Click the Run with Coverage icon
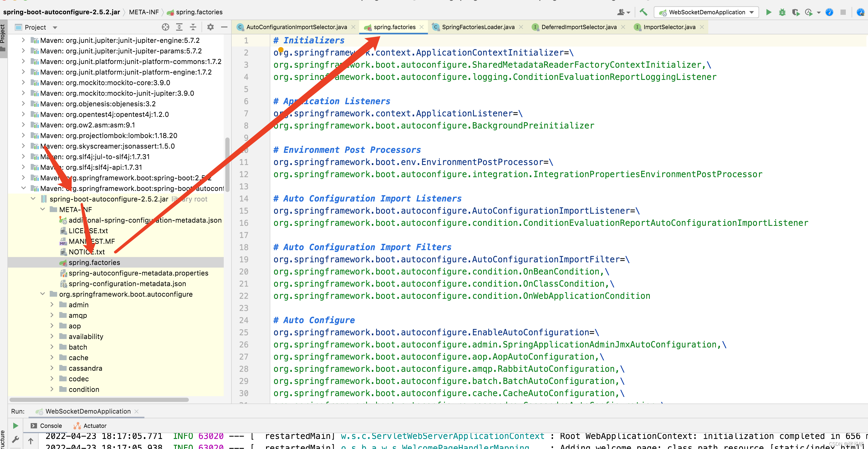The height and width of the screenshot is (449, 868). pos(796,12)
